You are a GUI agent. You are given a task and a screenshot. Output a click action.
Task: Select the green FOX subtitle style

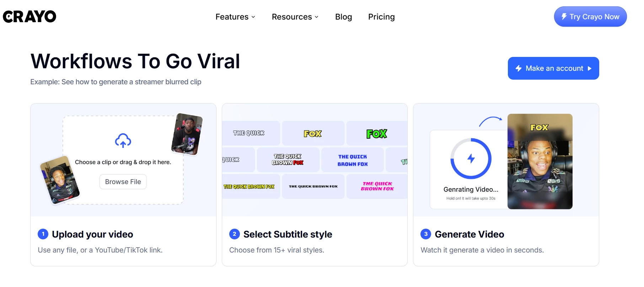(x=377, y=133)
